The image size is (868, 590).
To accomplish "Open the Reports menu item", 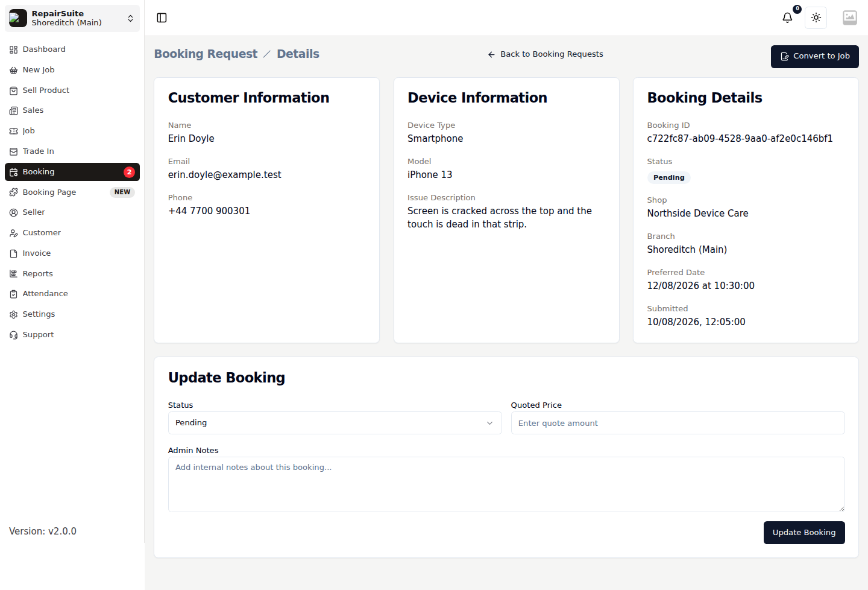I will coord(72,274).
